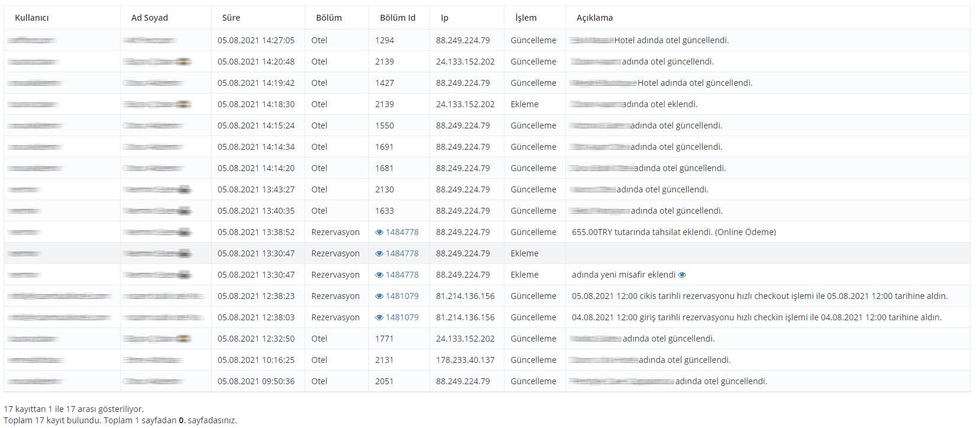This screenshot has height=428, width=980.
Task: Select IP address 178.233.40.137
Action: click(x=465, y=360)
